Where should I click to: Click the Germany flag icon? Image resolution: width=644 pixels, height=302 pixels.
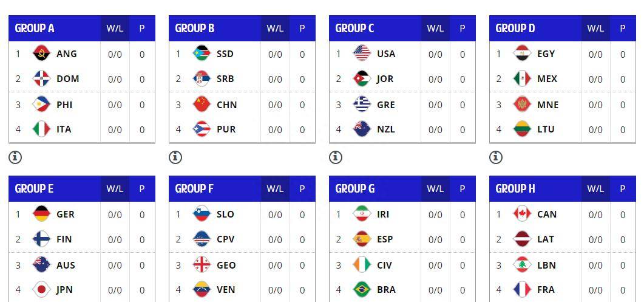pyautogui.click(x=41, y=214)
